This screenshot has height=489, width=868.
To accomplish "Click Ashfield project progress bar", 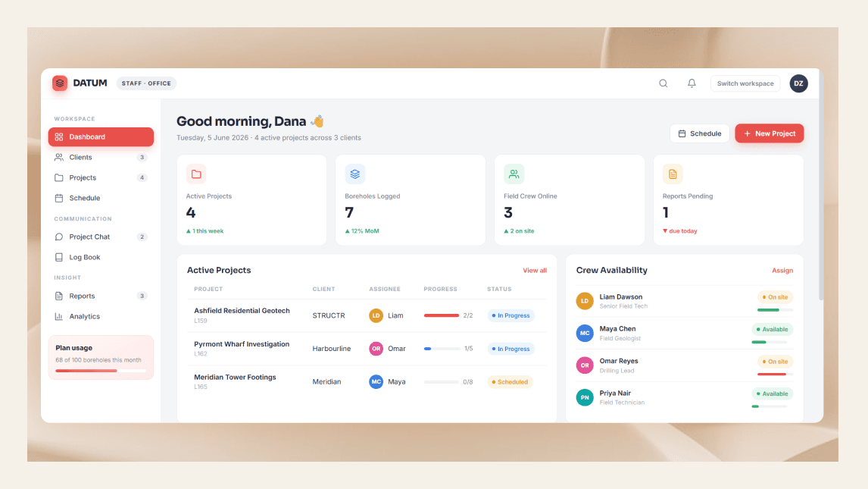I will point(442,315).
